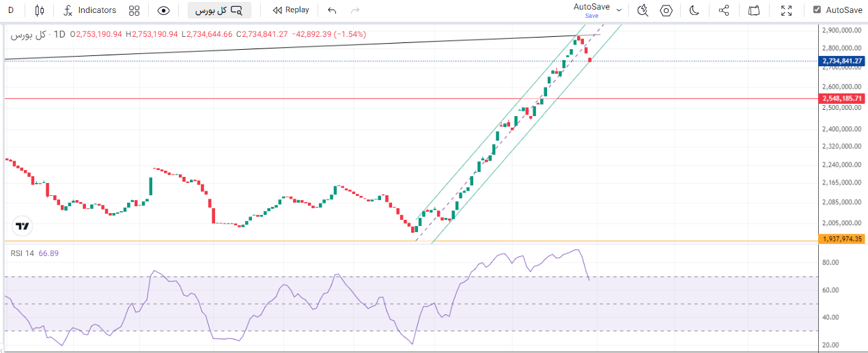Image resolution: width=868 pixels, height=353 pixels.
Task: Enter fullscreen mode
Action: [786, 10]
